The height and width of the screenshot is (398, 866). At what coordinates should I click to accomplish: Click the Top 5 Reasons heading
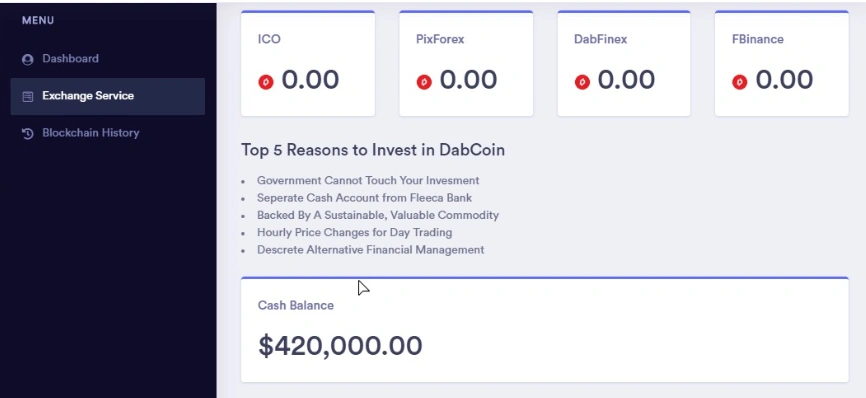point(373,150)
